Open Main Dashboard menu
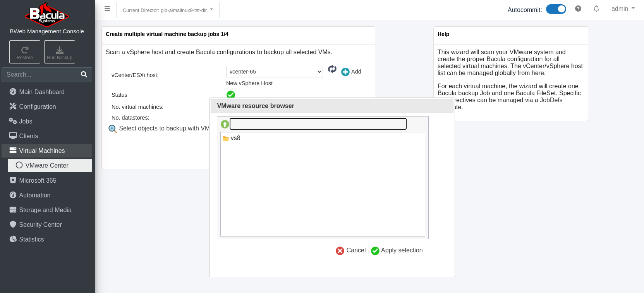 point(47,92)
